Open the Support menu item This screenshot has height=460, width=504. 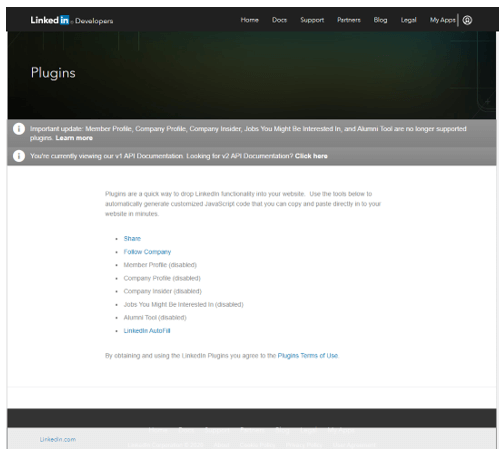[312, 20]
